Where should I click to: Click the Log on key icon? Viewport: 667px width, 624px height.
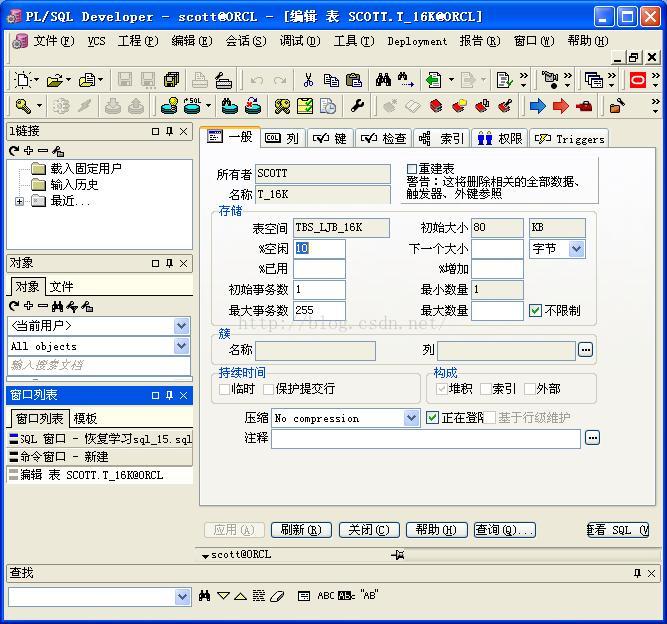(23, 106)
